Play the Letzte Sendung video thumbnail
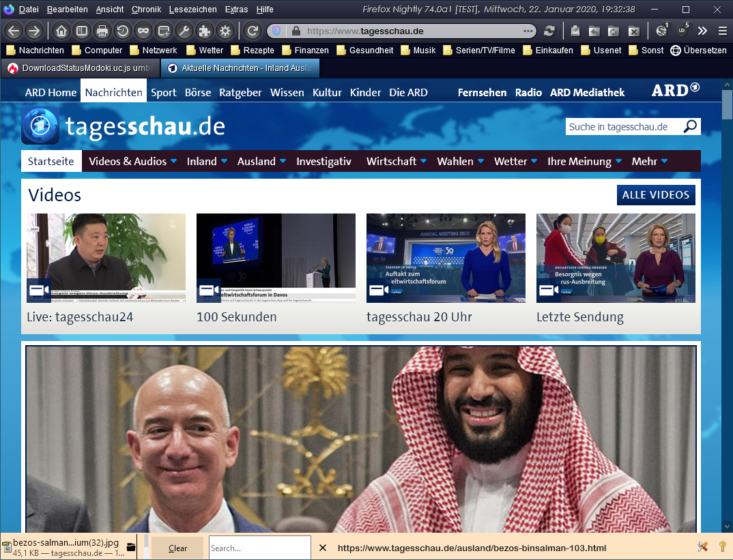Image resolution: width=733 pixels, height=560 pixels. click(x=616, y=258)
